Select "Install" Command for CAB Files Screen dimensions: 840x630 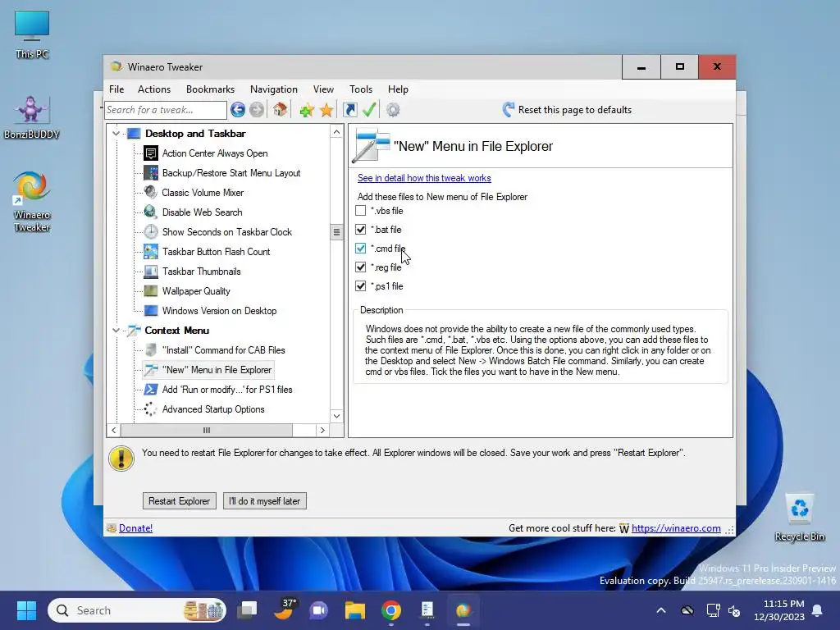223,350
